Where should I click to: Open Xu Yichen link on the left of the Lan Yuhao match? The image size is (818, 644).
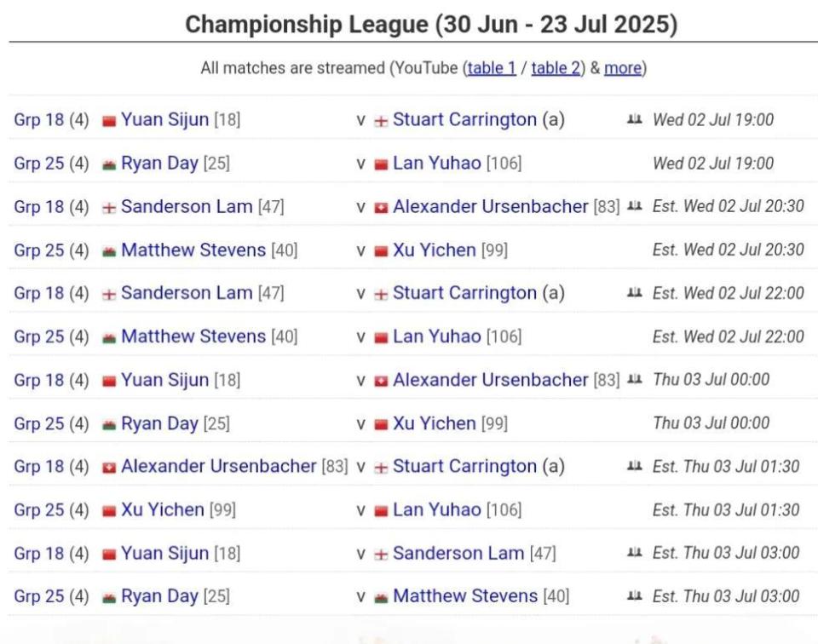point(162,509)
